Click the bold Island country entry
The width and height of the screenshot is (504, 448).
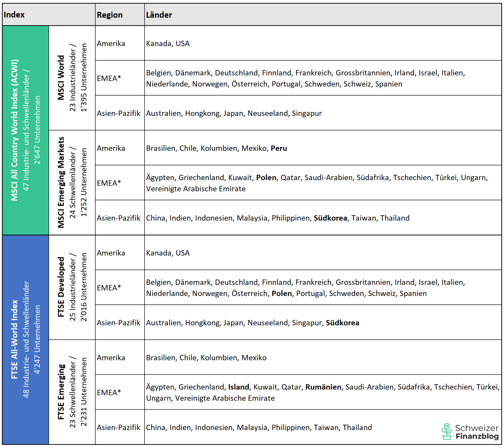(x=238, y=387)
